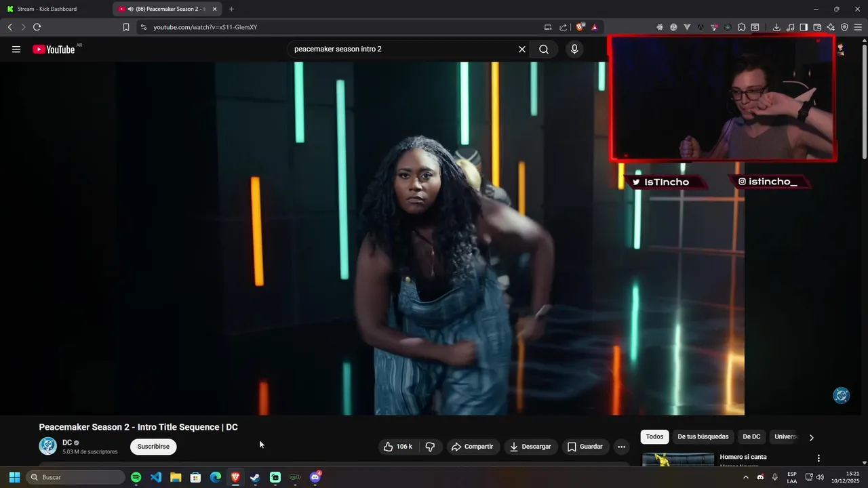Open the atom-shaped extension icon
This screenshot has height=488, width=868.
pos(660,27)
